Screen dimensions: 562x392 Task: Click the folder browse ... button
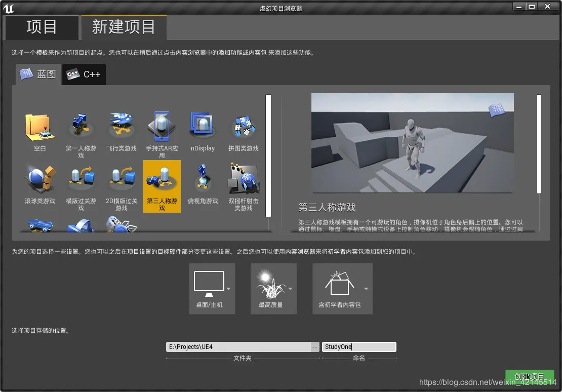[315, 346]
